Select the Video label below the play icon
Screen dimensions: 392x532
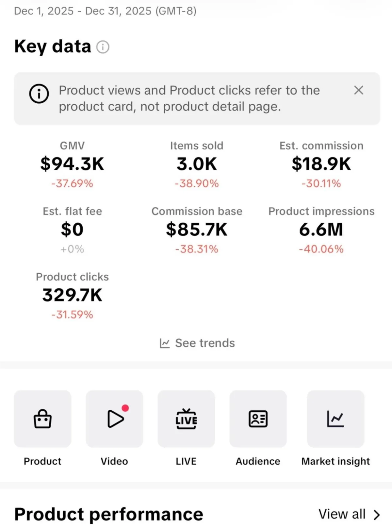pos(114,461)
